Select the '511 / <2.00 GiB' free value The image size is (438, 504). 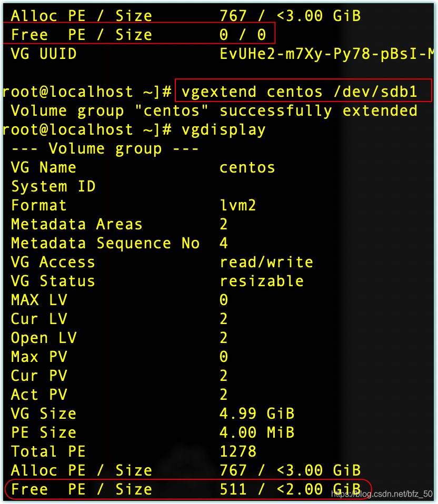pos(290,490)
